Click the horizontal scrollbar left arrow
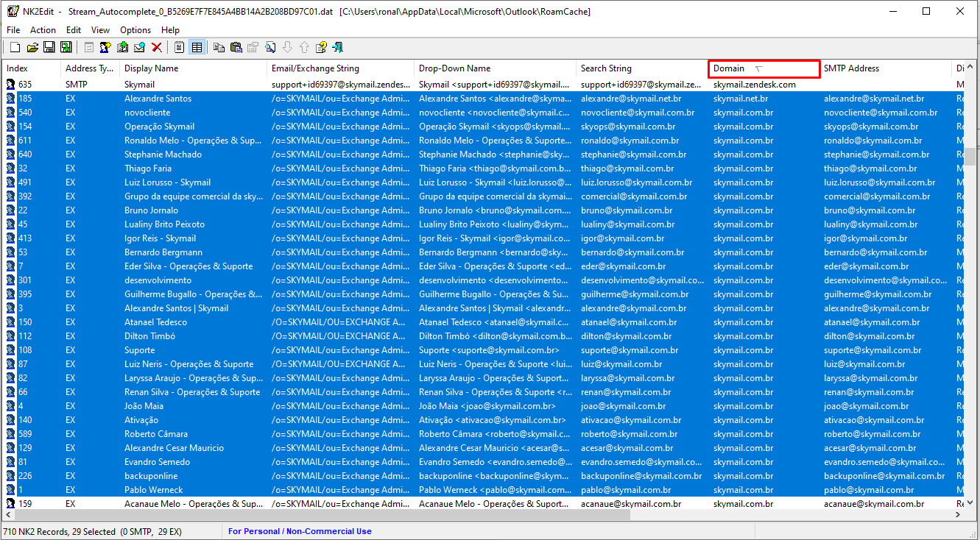 7,516
